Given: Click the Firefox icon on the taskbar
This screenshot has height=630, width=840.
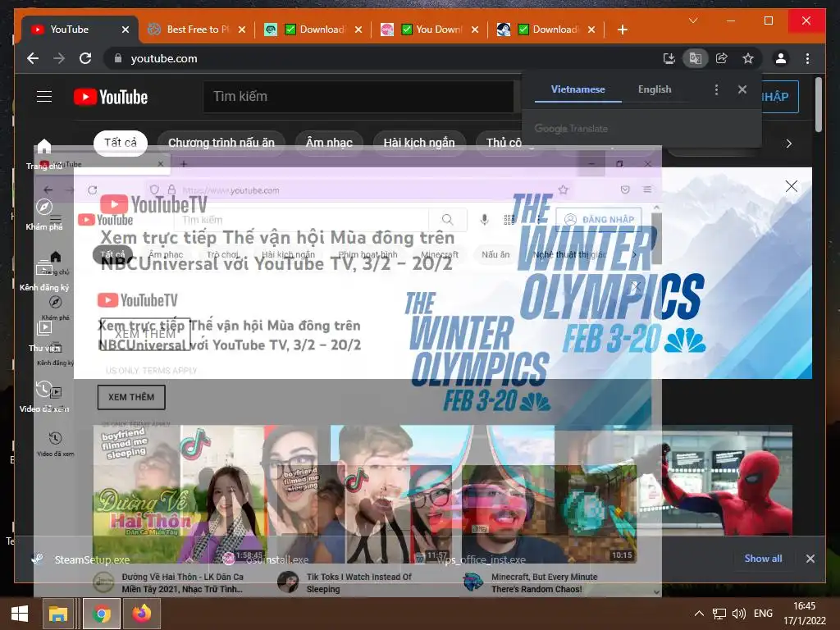Looking at the screenshot, I should point(142,614).
